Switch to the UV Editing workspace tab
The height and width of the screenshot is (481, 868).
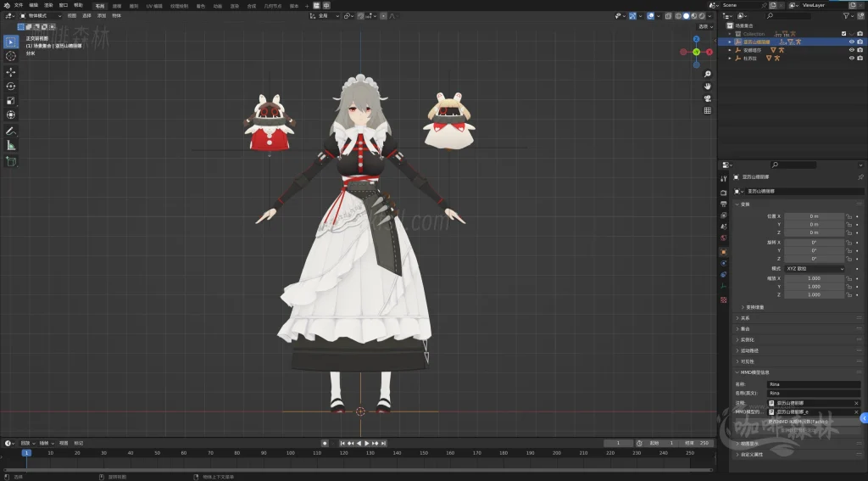click(x=154, y=6)
